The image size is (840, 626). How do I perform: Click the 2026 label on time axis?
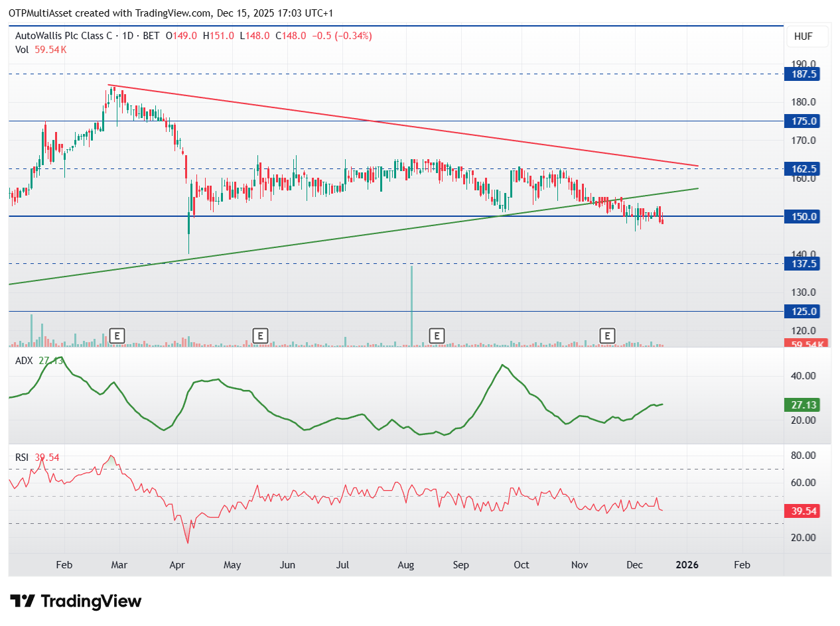(687, 565)
